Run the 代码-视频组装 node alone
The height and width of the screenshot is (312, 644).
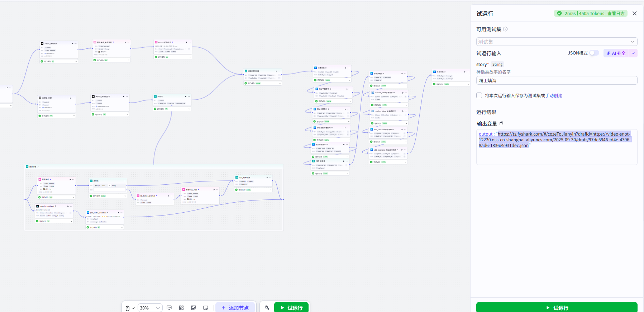pos(276,71)
